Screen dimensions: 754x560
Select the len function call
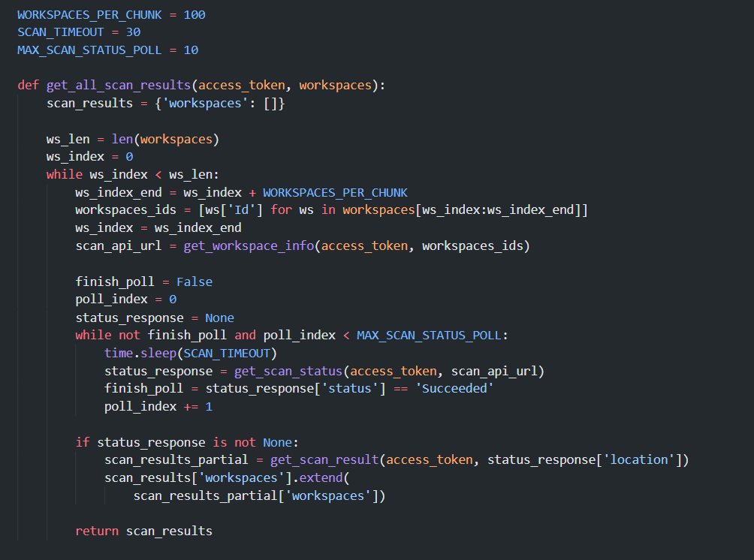pyautogui.click(x=122, y=138)
